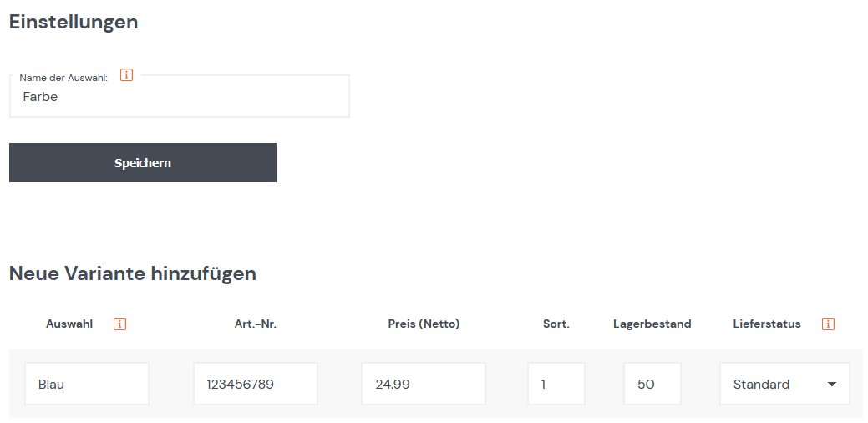Select the Blau variant input field
Image resolution: width=868 pixels, height=423 pixels.
coord(87,385)
